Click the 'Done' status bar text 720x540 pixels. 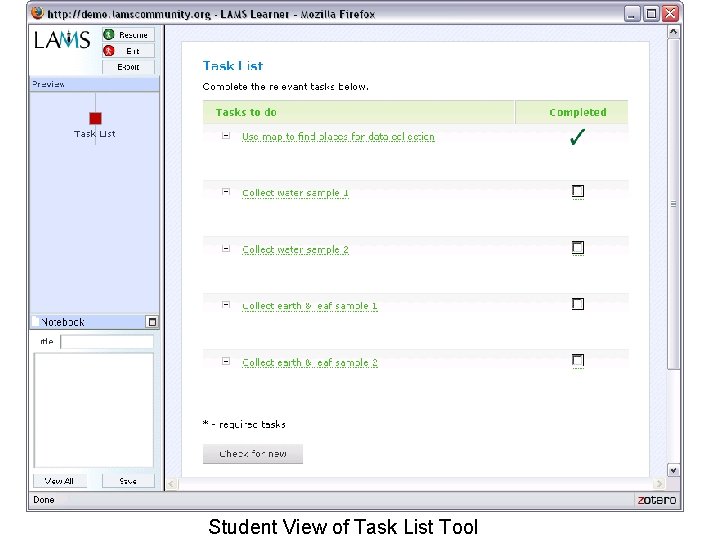(x=44, y=500)
